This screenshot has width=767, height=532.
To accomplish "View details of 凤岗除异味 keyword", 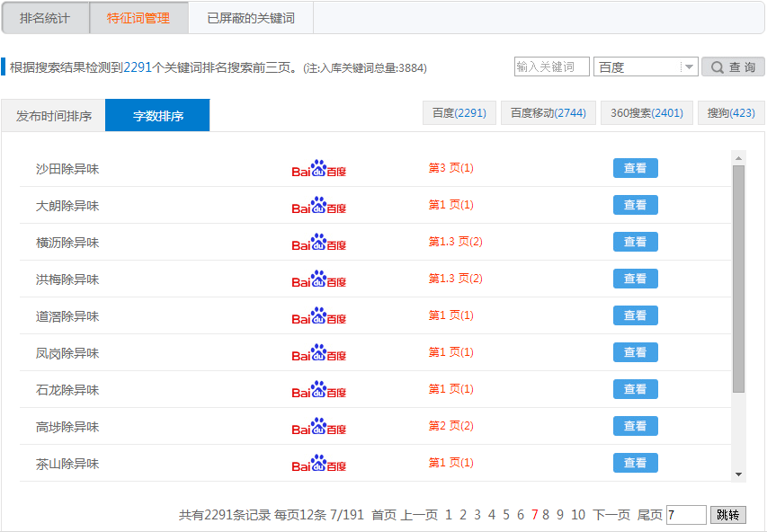I will [x=635, y=352].
